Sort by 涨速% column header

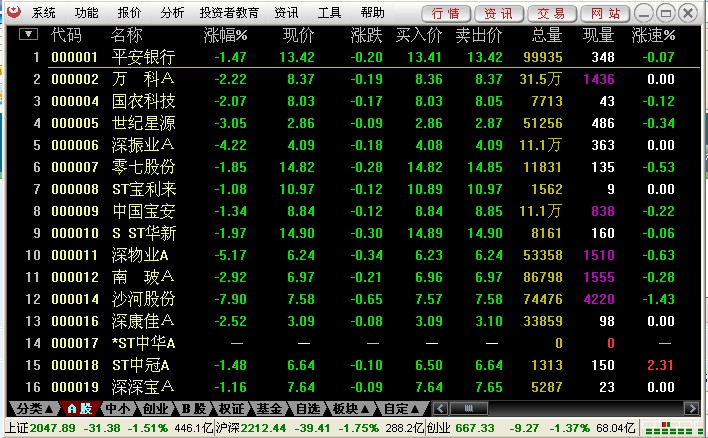[653, 35]
